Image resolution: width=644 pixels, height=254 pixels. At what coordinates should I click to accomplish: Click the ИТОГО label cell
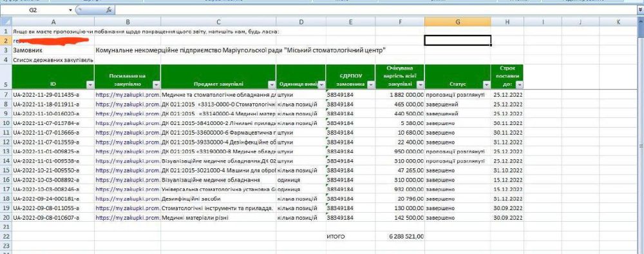[x=350, y=237]
